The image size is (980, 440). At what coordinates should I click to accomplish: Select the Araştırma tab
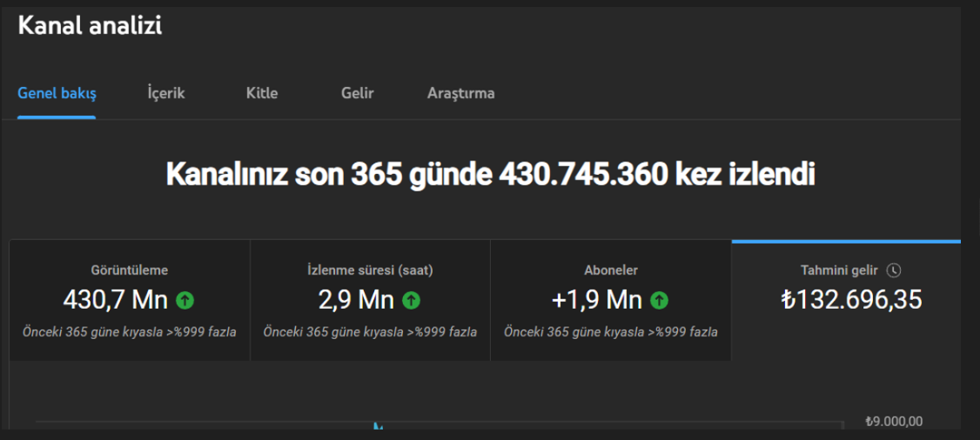tap(461, 94)
